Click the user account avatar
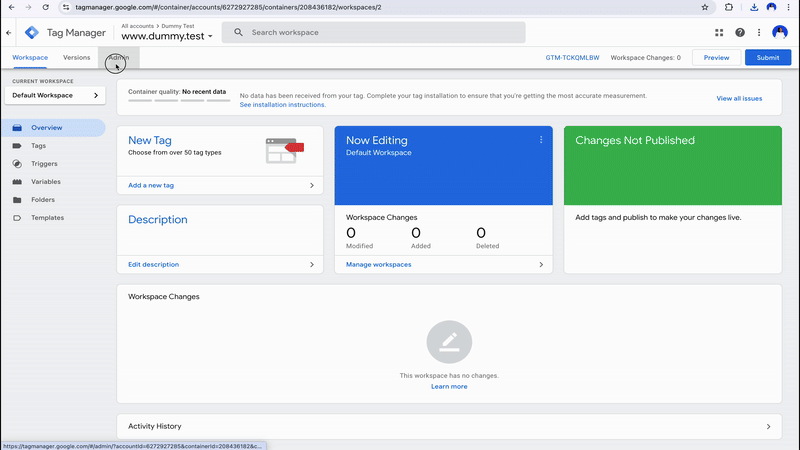 pos(780,32)
